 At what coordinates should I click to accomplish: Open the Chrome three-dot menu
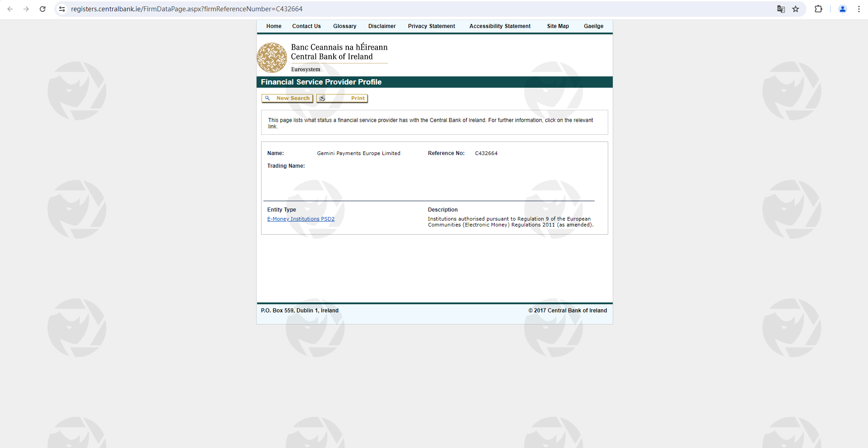858,9
